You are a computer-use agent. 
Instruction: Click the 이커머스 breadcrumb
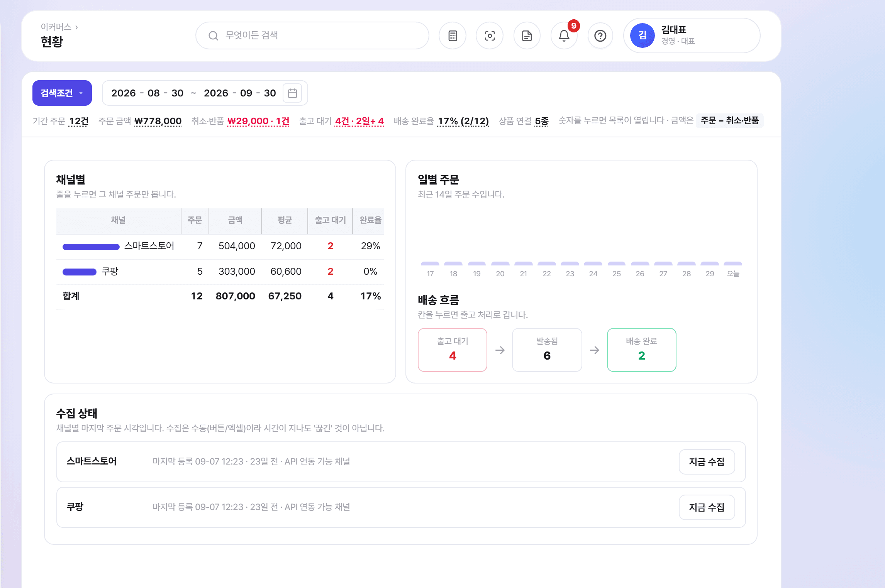[x=56, y=27]
